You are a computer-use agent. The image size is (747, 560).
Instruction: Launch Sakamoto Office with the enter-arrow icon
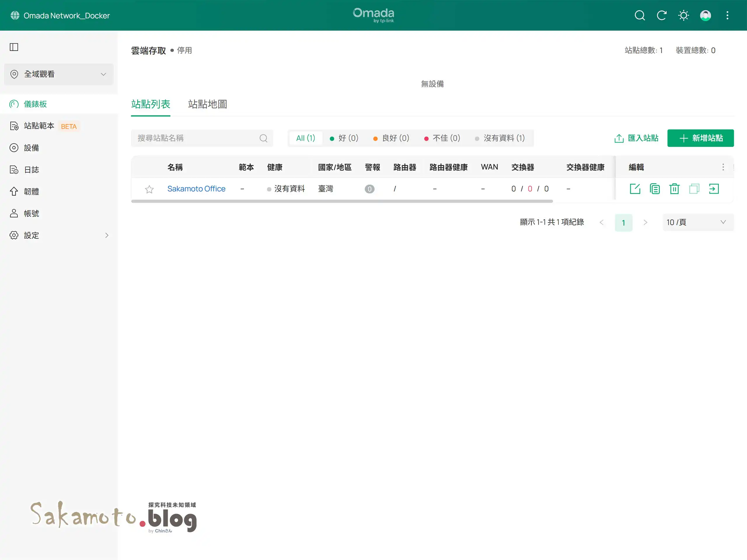point(713,189)
